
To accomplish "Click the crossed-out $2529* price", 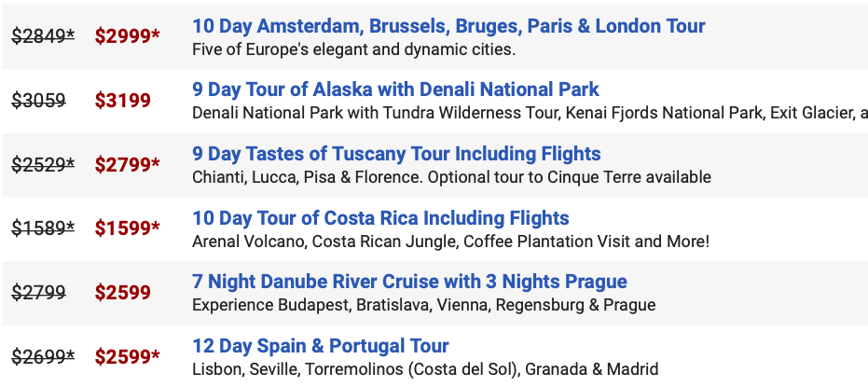I will coord(43,164).
